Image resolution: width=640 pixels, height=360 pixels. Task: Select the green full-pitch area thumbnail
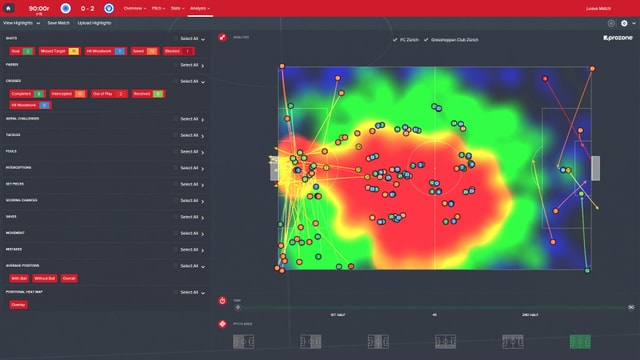580,342
